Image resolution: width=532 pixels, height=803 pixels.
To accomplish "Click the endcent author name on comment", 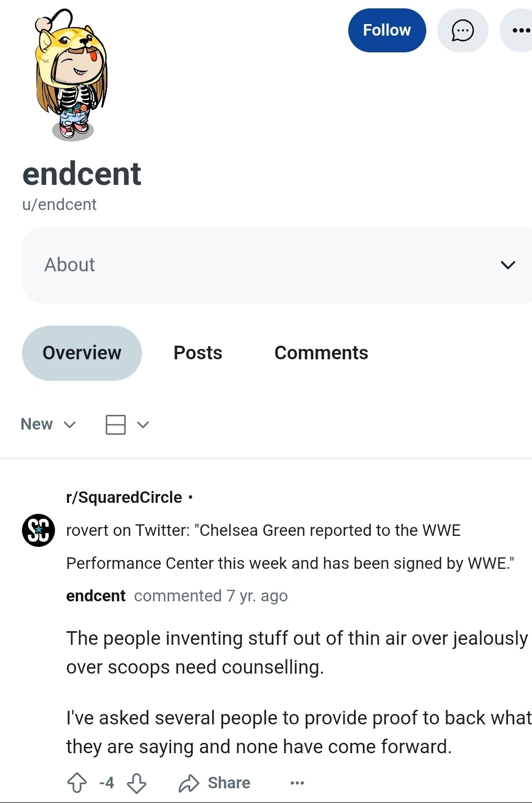I will tap(96, 596).
